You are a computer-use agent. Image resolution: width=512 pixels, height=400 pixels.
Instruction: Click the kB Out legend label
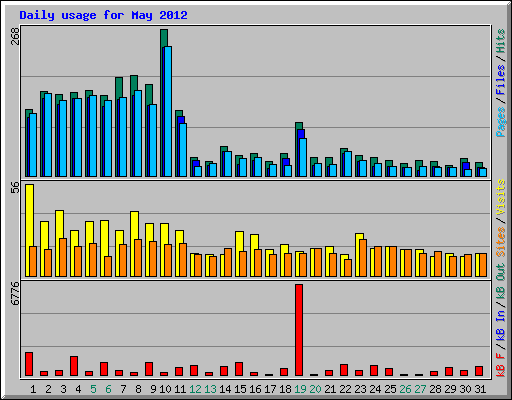[x=501, y=281]
